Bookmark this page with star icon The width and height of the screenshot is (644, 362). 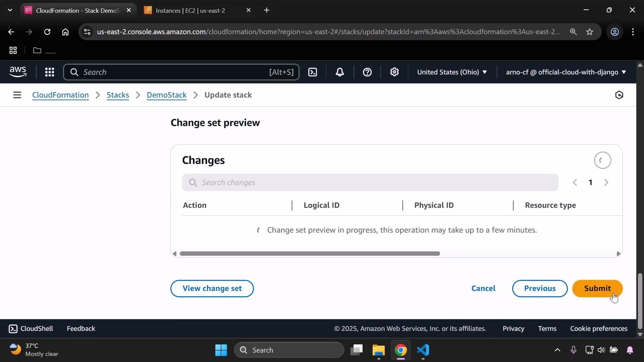pos(590,32)
